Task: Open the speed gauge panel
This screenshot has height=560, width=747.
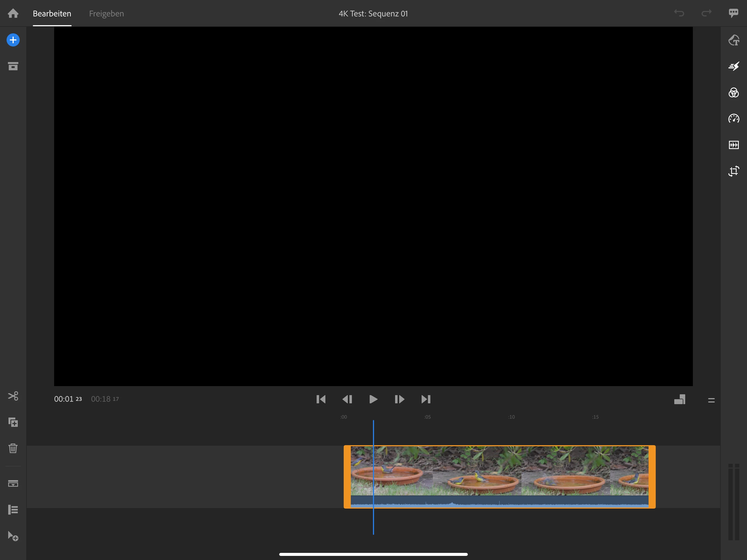Action: click(734, 119)
